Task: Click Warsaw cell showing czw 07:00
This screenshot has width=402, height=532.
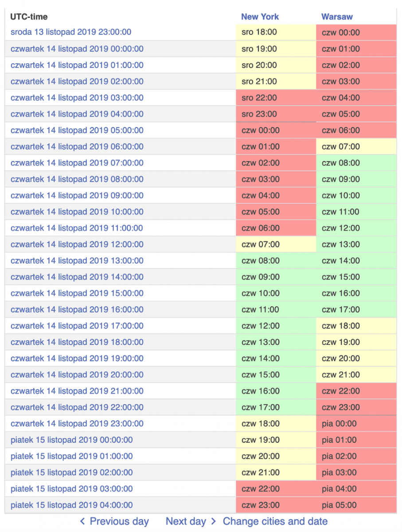Action: (x=341, y=147)
